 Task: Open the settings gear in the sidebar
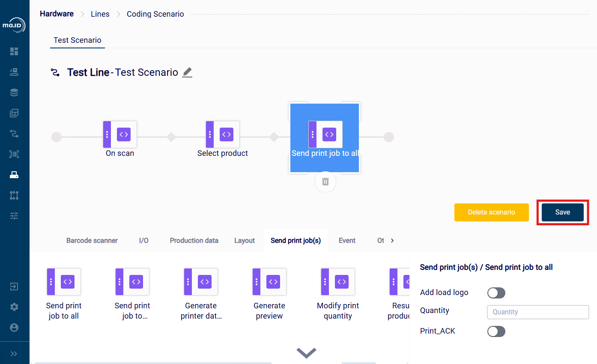pyautogui.click(x=14, y=307)
